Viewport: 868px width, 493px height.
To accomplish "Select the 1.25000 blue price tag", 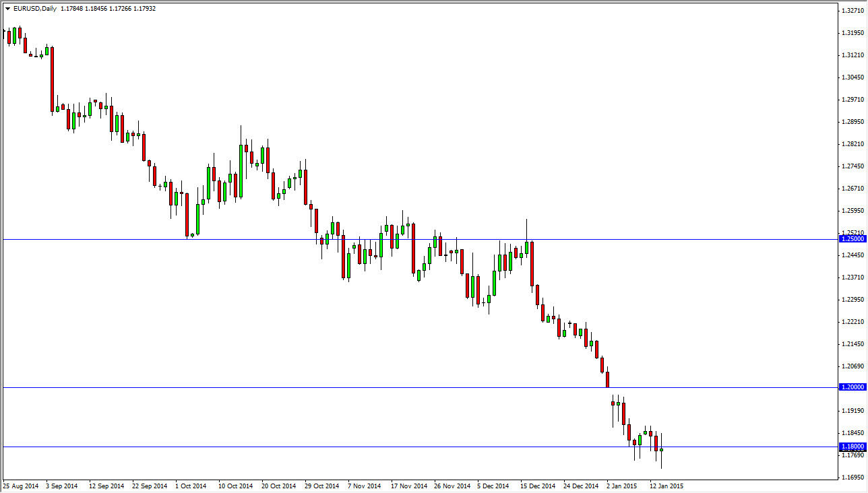I will (852, 238).
